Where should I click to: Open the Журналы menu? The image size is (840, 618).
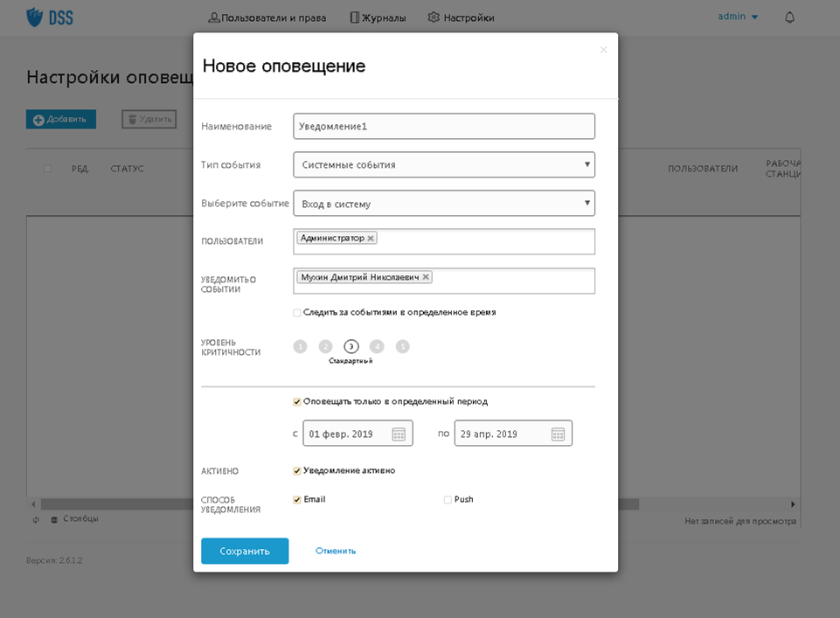378,17
